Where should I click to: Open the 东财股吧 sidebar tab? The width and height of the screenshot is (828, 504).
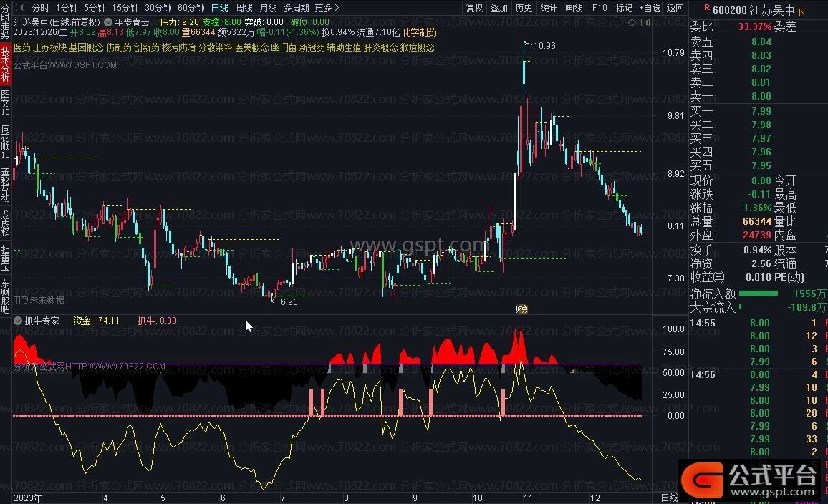click(x=5, y=296)
